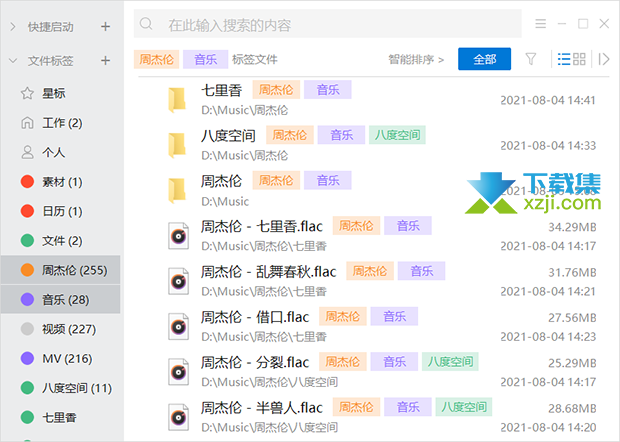Click green 八度空间 tag on 八度空间 folder row
620x442 pixels.
click(397, 135)
